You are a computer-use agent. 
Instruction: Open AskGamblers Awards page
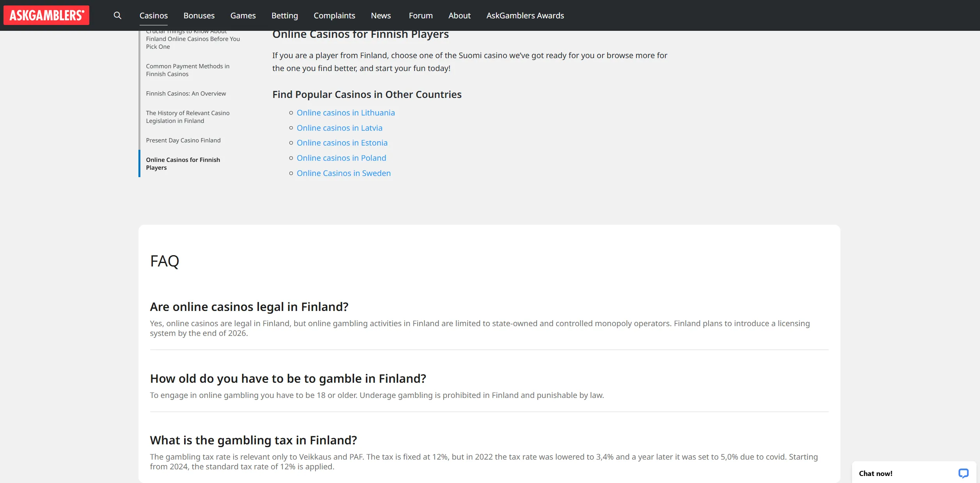525,16
